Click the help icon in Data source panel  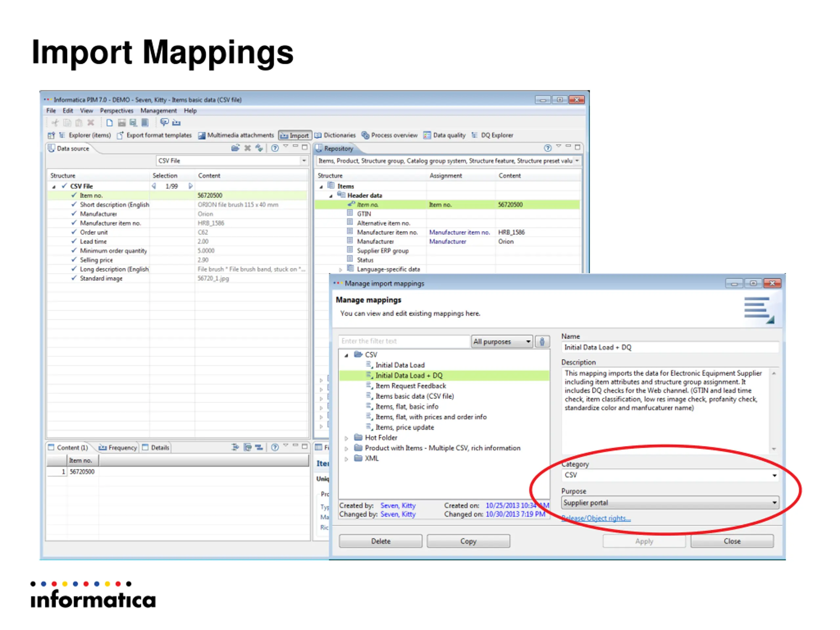(275, 148)
